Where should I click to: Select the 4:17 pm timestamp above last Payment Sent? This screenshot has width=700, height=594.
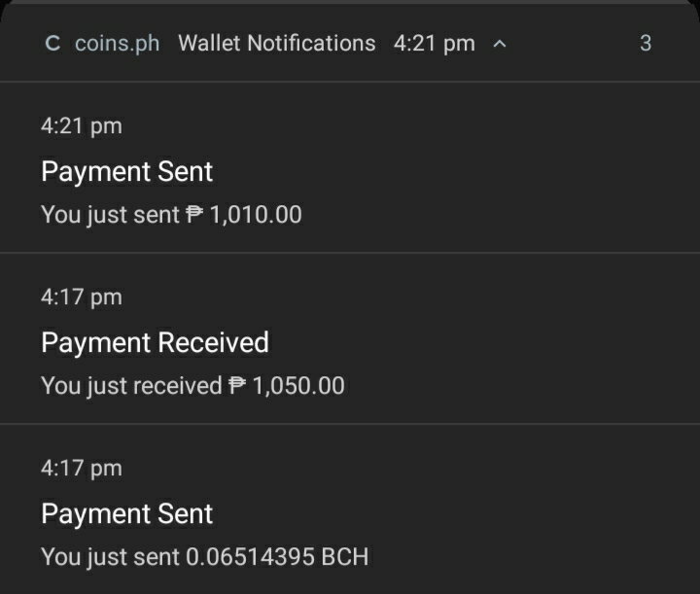(82, 469)
